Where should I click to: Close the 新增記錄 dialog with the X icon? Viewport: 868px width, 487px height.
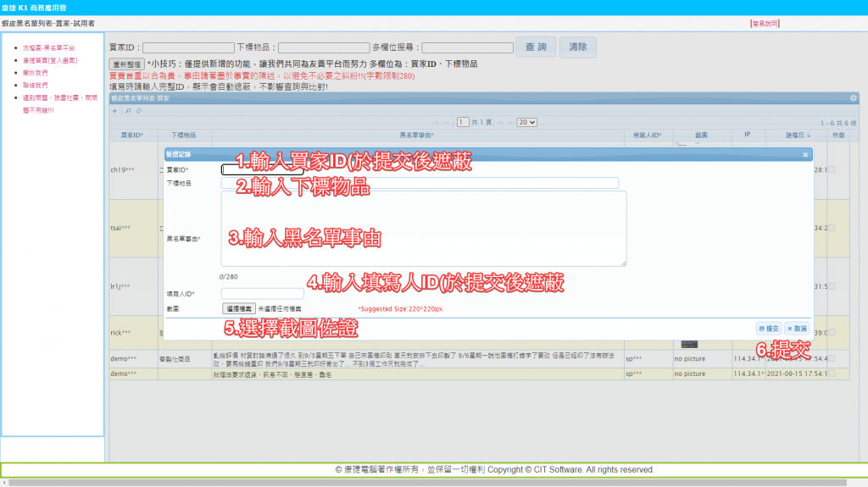805,155
